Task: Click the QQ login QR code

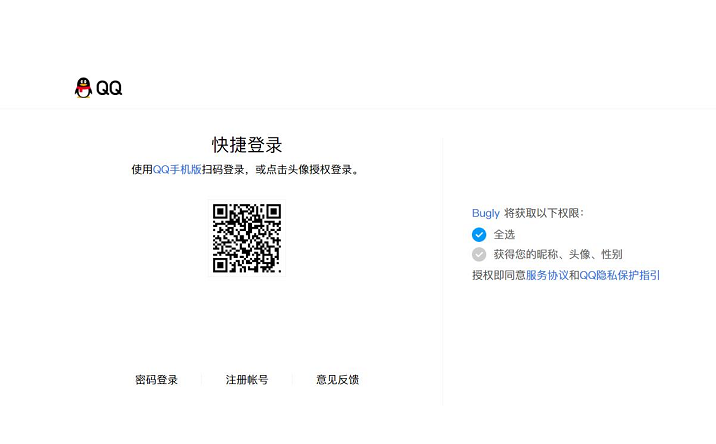Action: [247, 238]
